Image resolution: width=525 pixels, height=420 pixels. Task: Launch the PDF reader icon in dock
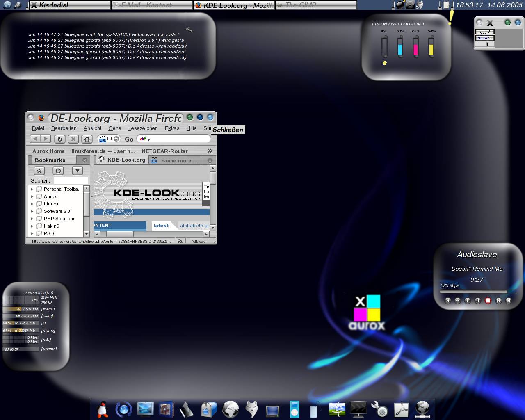(401, 409)
